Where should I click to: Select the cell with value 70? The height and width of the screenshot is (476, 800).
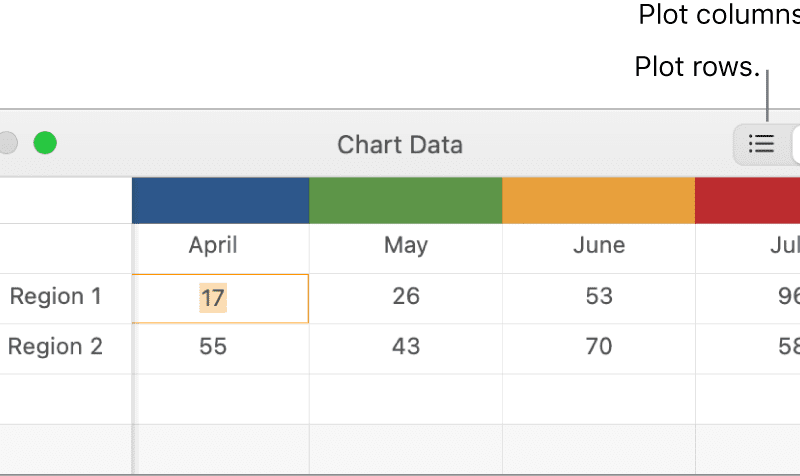598,348
